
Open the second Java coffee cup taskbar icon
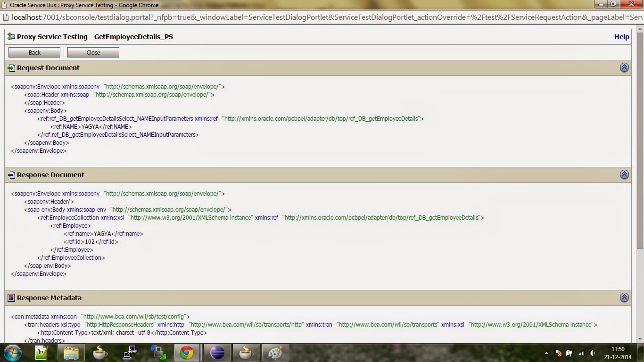(x=246, y=353)
